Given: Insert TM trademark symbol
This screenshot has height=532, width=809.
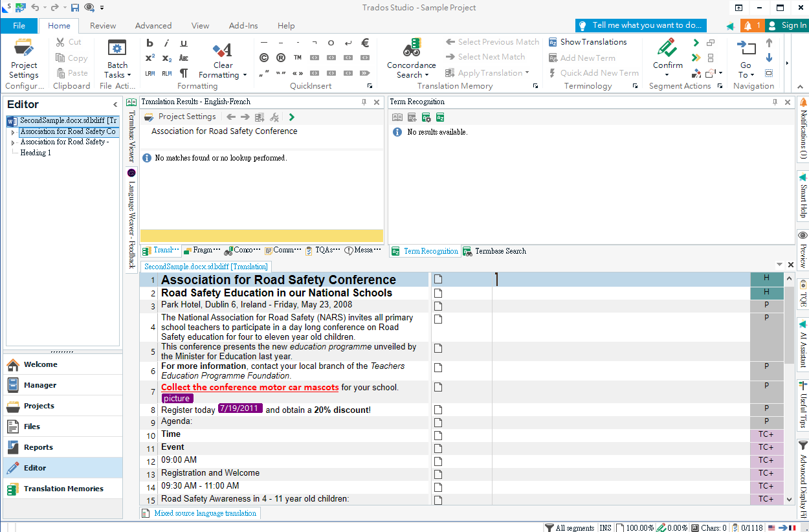Looking at the screenshot, I should (298, 58).
